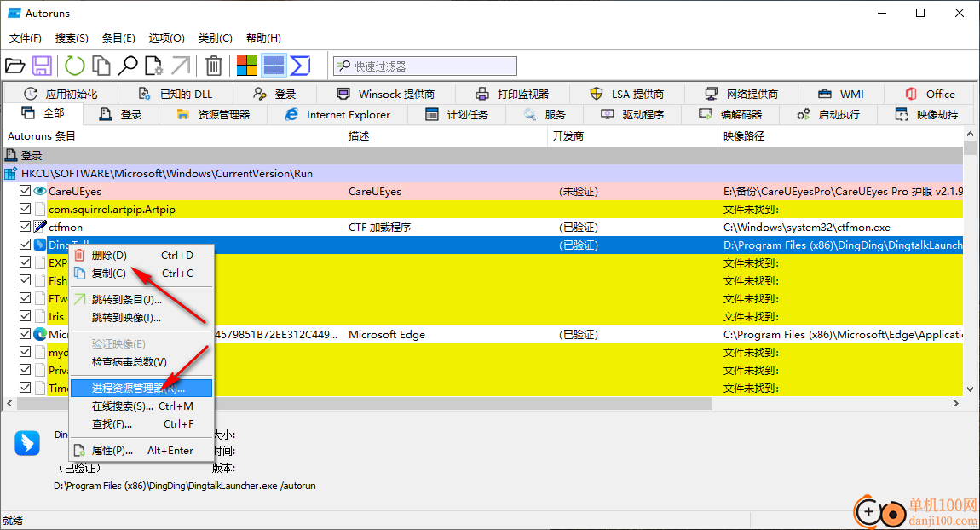
Task: Click the Save floppy disk toolbar icon
Action: [42, 66]
